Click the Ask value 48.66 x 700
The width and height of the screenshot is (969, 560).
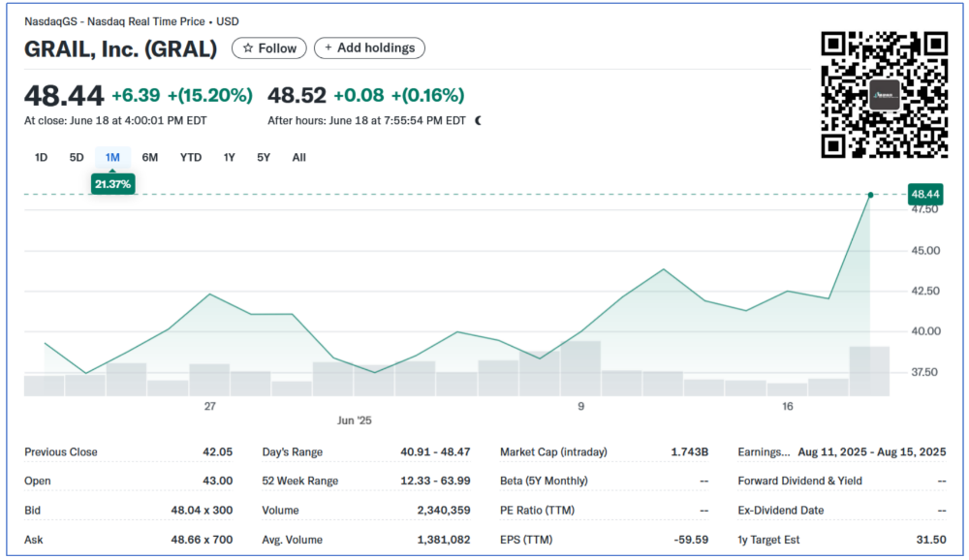point(203,540)
